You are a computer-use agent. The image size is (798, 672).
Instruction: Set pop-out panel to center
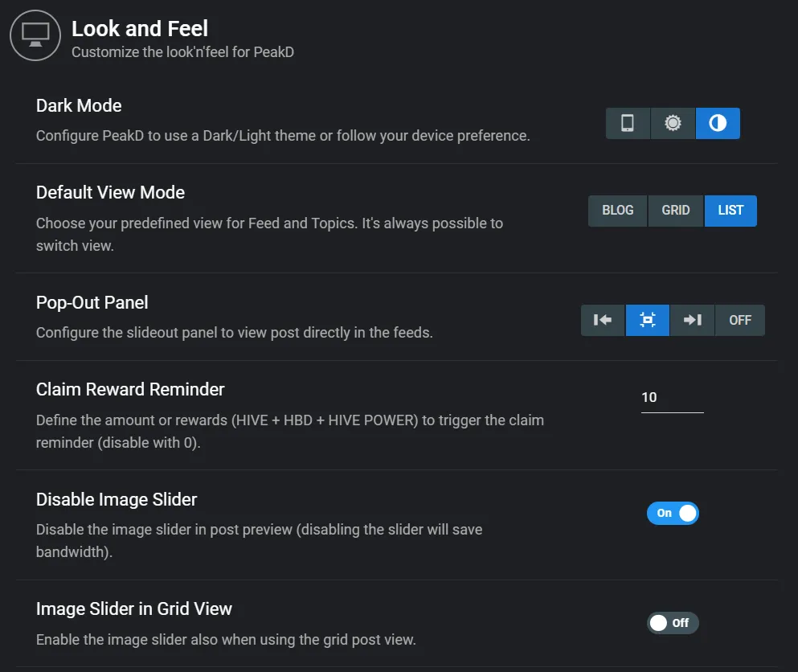648,320
